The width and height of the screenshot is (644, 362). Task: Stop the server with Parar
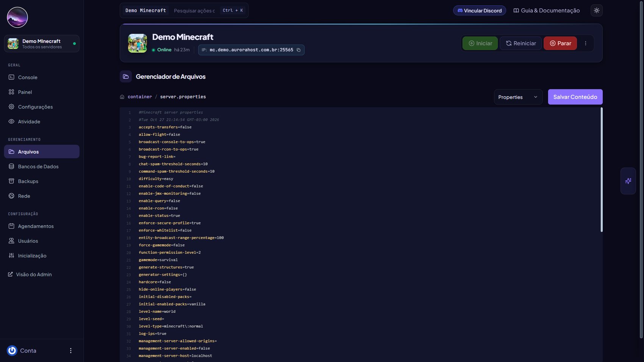coord(560,43)
